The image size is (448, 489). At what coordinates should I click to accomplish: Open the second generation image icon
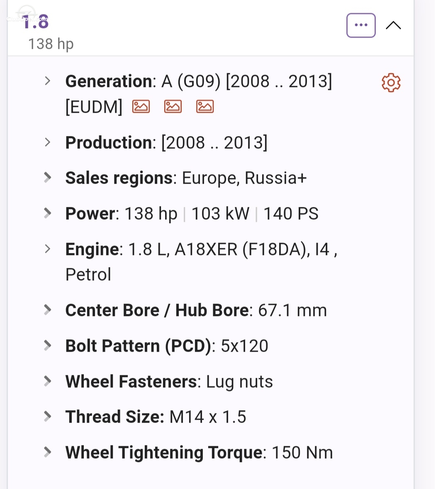coord(173,106)
